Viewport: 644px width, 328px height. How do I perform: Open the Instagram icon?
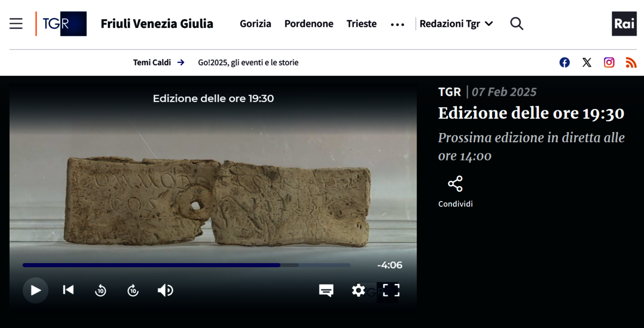tap(609, 62)
